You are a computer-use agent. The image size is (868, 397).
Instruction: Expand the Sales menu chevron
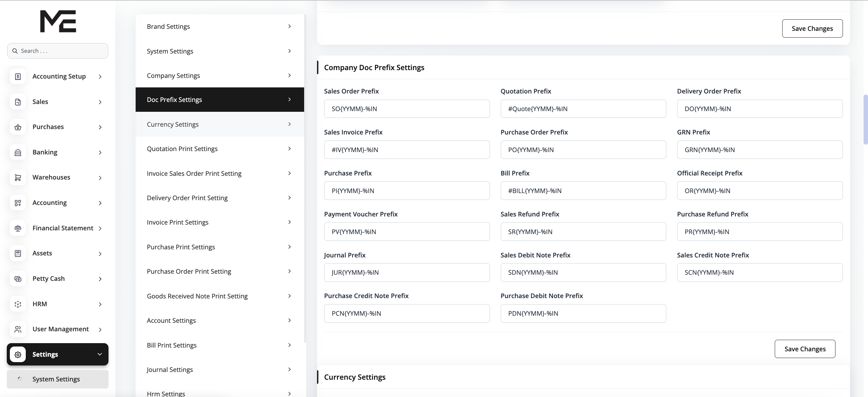pyautogui.click(x=100, y=102)
